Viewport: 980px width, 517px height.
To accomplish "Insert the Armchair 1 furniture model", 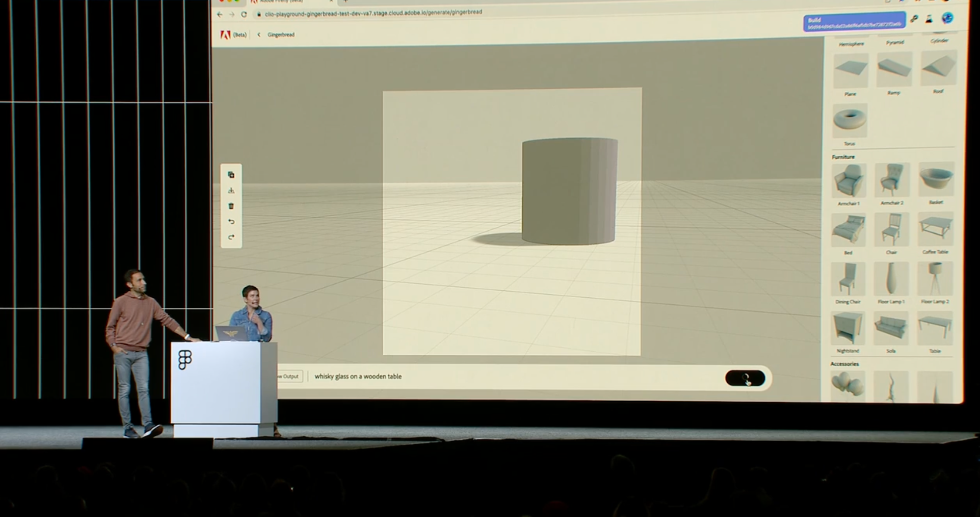I will [x=849, y=180].
